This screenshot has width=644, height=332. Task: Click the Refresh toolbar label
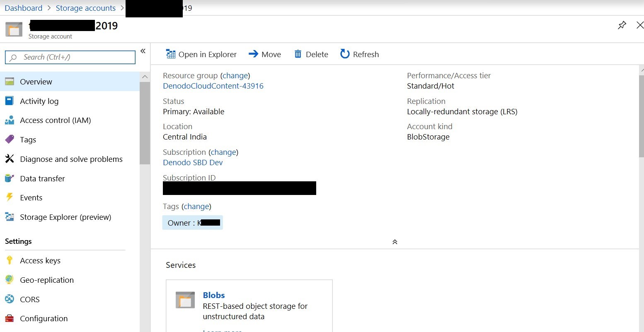(366, 54)
